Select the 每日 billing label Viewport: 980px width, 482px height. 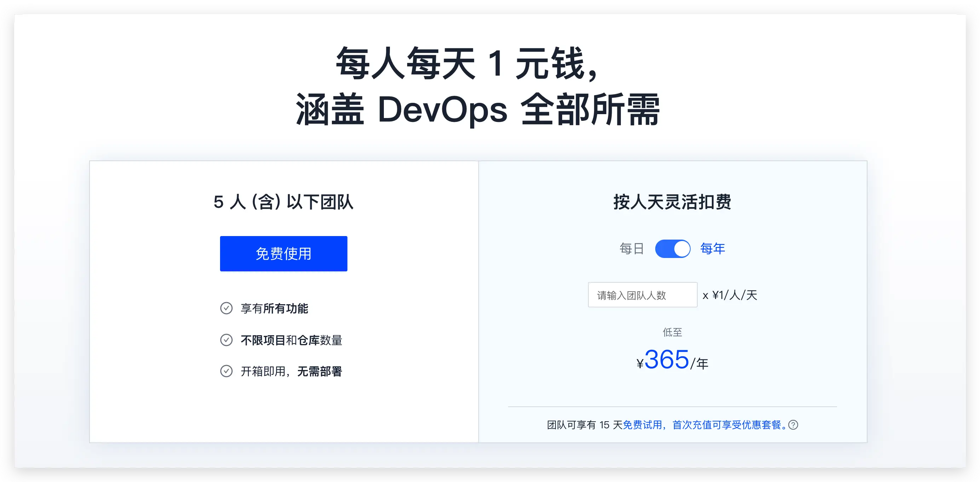click(632, 249)
